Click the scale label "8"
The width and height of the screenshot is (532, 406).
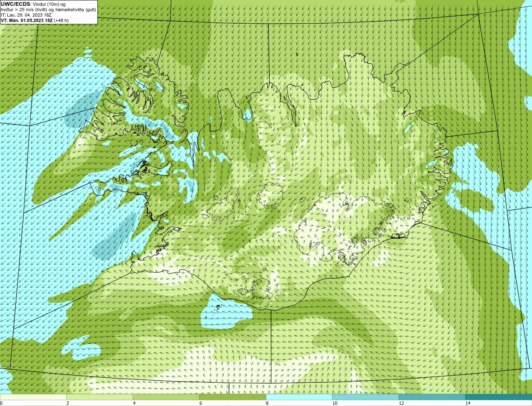pyautogui.click(x=267, y=403)
